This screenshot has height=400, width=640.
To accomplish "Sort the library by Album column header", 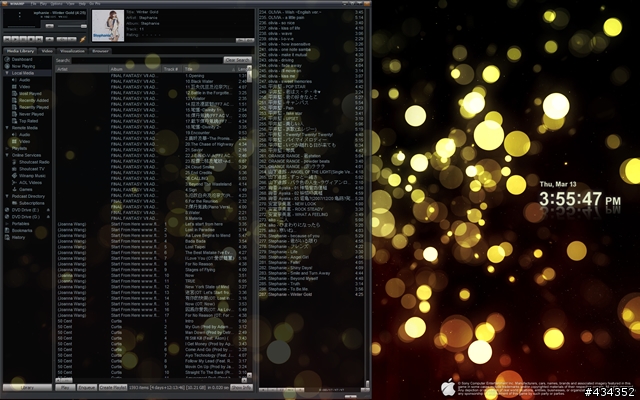I will (136, 69).
